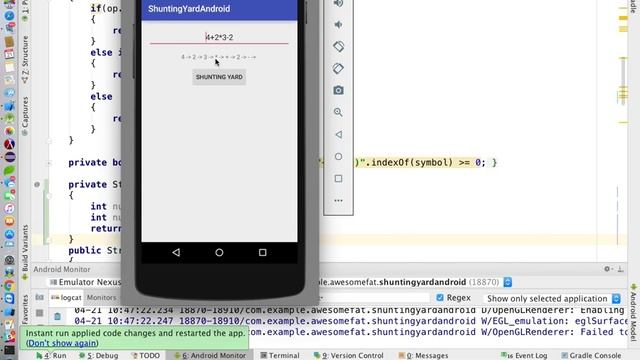This screenshot has height=360, width=640.
Task: Open the 5: Debug tool window
Action: coord(98,356)
